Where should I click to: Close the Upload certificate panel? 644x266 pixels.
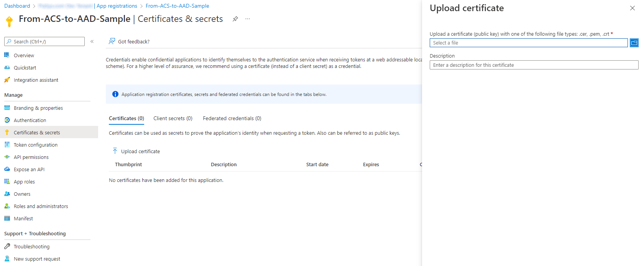pos(632,8)
